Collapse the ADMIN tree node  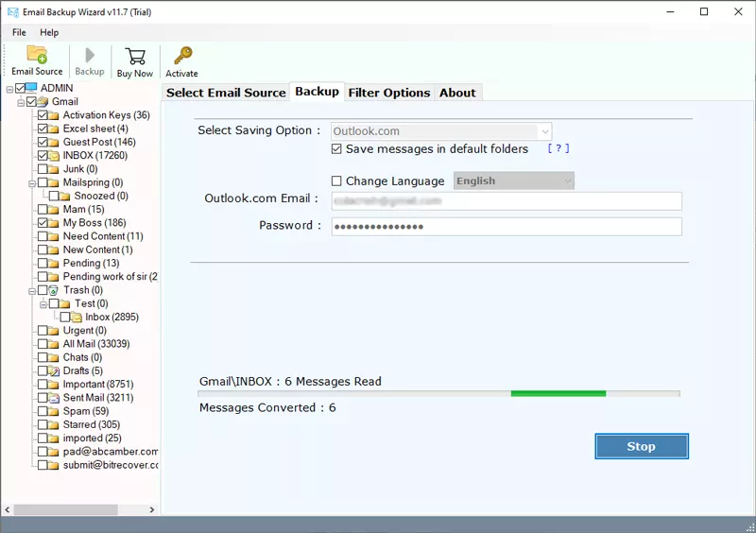coord(9,90)
